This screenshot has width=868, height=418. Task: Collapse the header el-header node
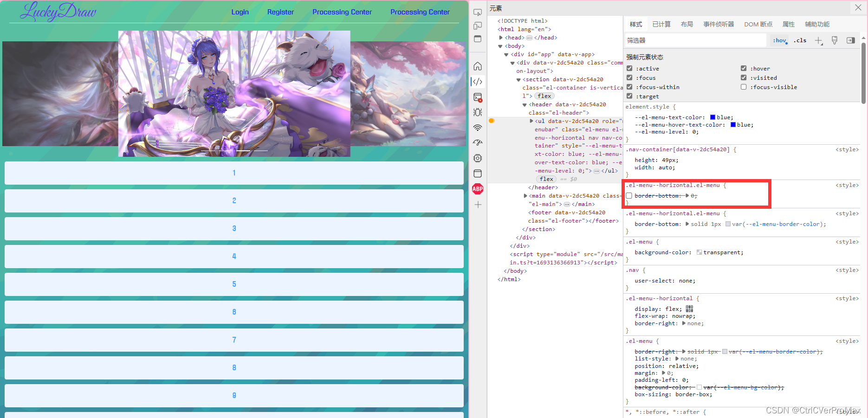click(525, 104)
